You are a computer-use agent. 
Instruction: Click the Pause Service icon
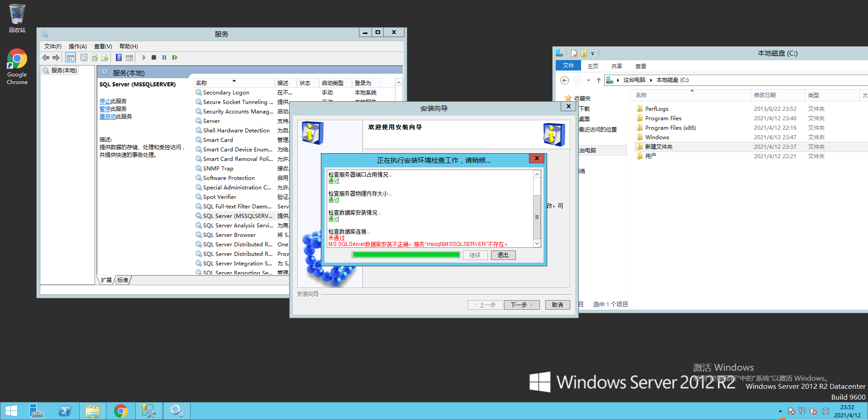tap(164, 58)
